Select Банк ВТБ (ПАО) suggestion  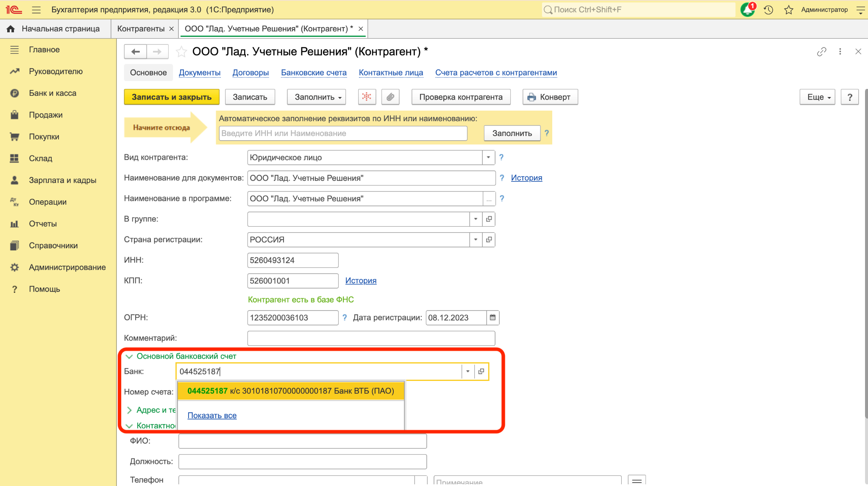point(291,391)
